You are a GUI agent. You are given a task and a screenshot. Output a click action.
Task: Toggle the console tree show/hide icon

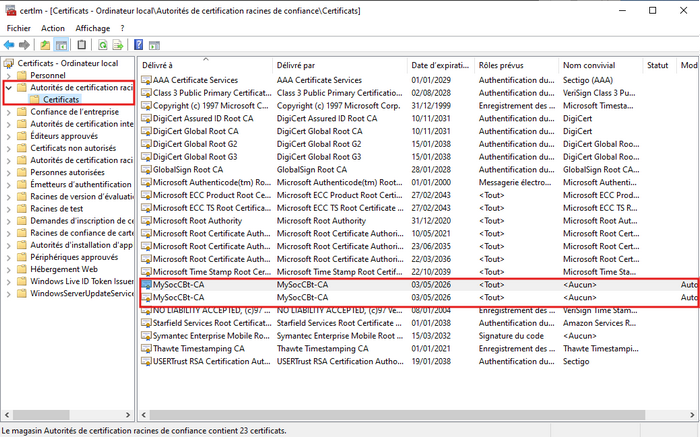(x=61, y=45)
